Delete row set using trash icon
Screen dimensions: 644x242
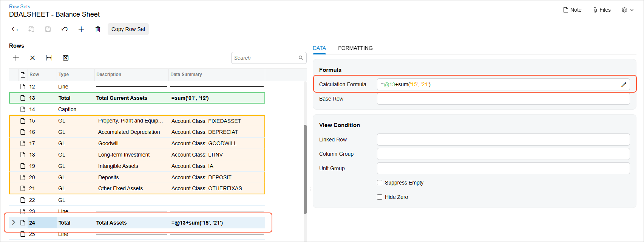(98, 29)
